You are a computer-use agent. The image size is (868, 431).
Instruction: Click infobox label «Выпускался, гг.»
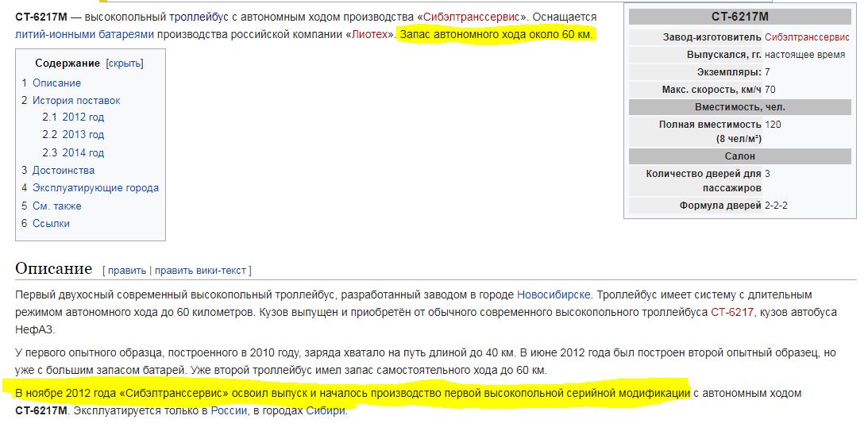pos(724,55)
